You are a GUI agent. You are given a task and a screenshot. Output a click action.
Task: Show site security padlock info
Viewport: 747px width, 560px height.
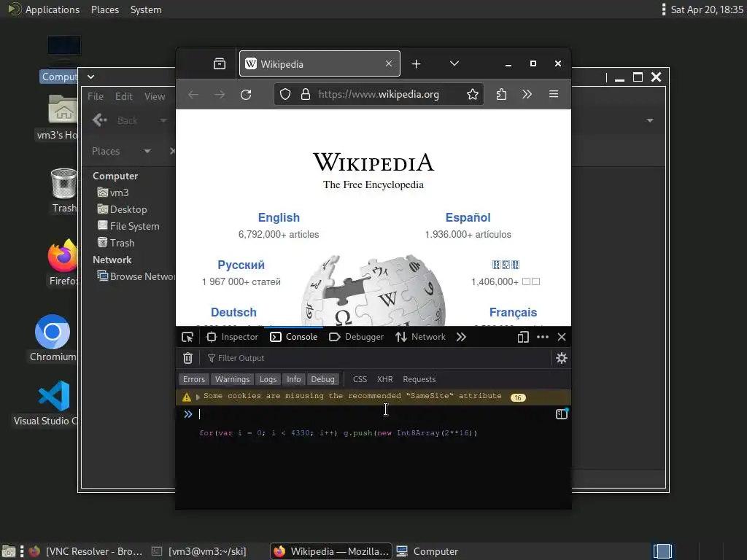[306, 94]
